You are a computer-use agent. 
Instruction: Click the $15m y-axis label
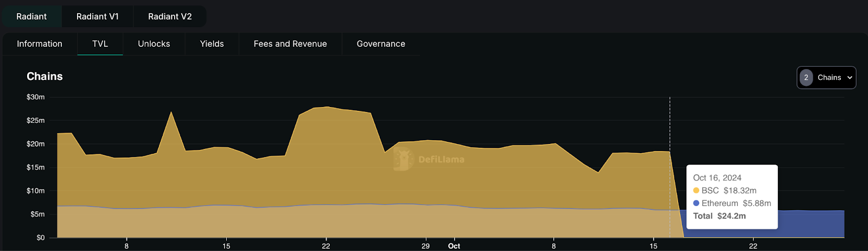pyautogui.click(x=36, y=167)
